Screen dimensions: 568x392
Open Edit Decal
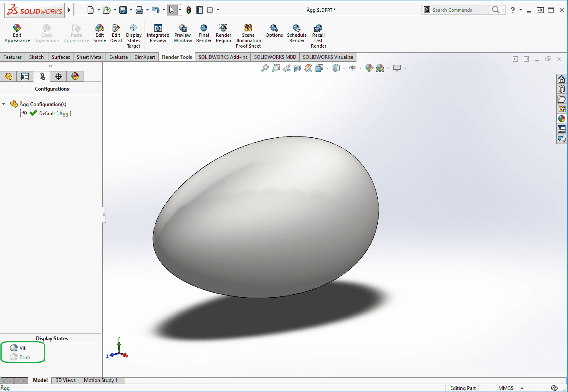point(116,33)
